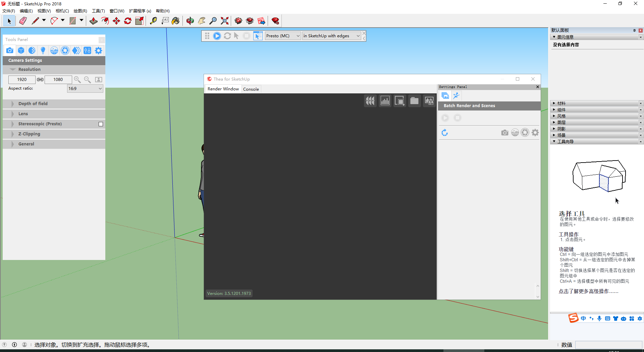644x352 pixels.
Task: Open the Extension Warehouse icon
Action: pyautogui.click(x=250, y=21)
